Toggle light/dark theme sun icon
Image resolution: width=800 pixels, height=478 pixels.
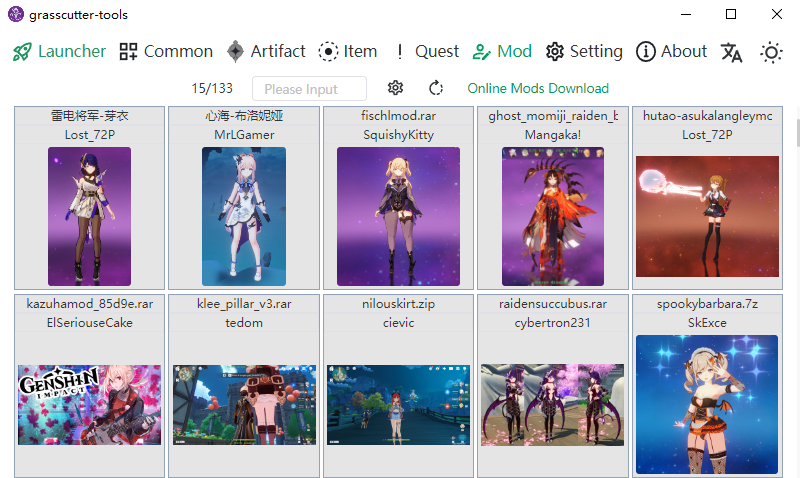(x=771, y=53)
